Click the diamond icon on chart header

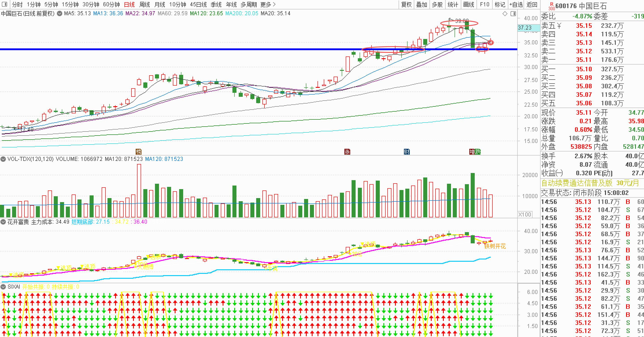point(505,14)
